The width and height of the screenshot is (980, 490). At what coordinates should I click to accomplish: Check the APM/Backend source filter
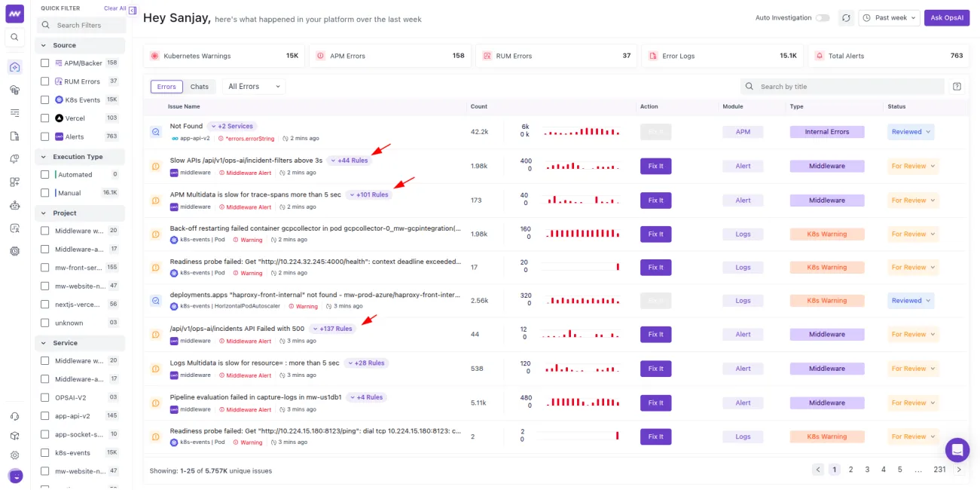(x=45, y=63)
